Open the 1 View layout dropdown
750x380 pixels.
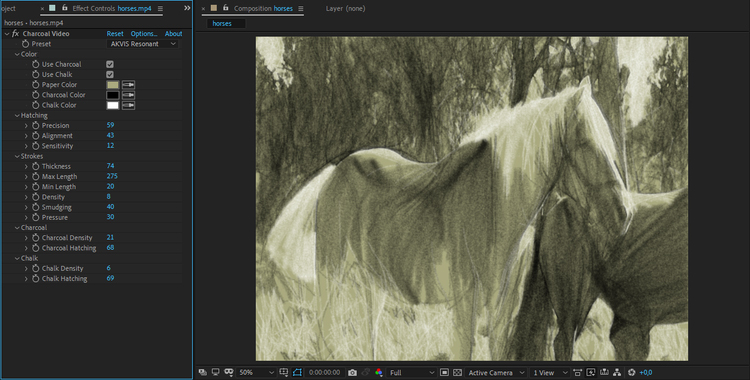point(550,372)
